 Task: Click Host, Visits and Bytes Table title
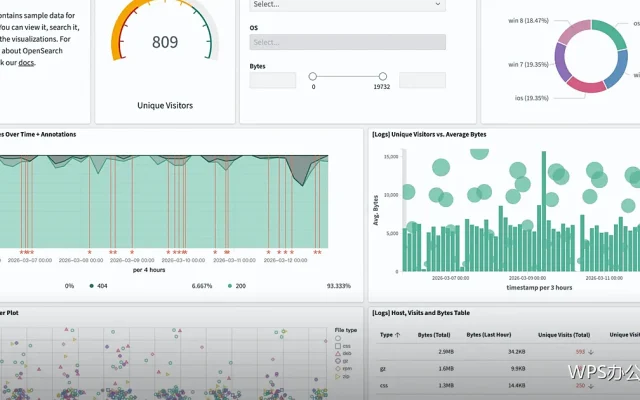[x=421, y=313]
